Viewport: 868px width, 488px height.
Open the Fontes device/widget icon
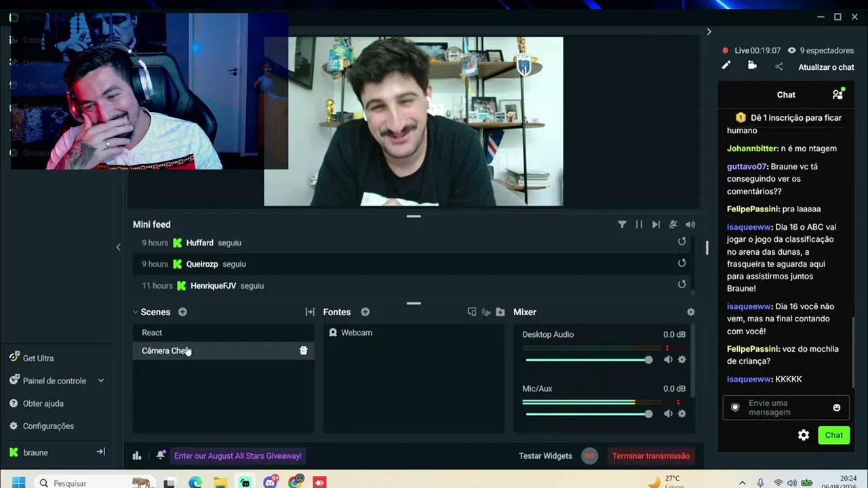pyautogui.click(x=472, y=312)
